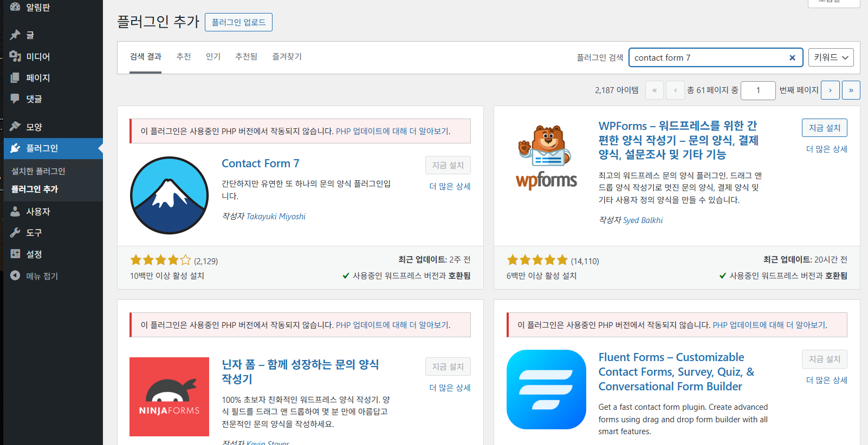Open the 알림판 dashboard menu icon
Viewport: 868px width, 445px height.
pos(15,6)
